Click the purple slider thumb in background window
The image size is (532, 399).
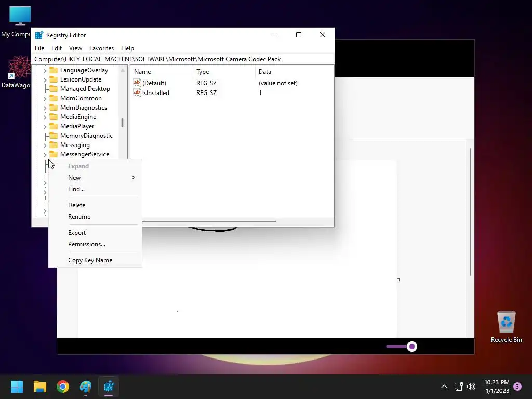click(x=412, y=347)
